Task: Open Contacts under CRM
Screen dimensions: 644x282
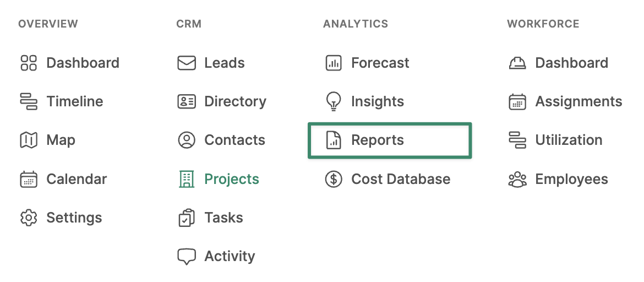Action: pyautogui.click(x=235, y=140)
